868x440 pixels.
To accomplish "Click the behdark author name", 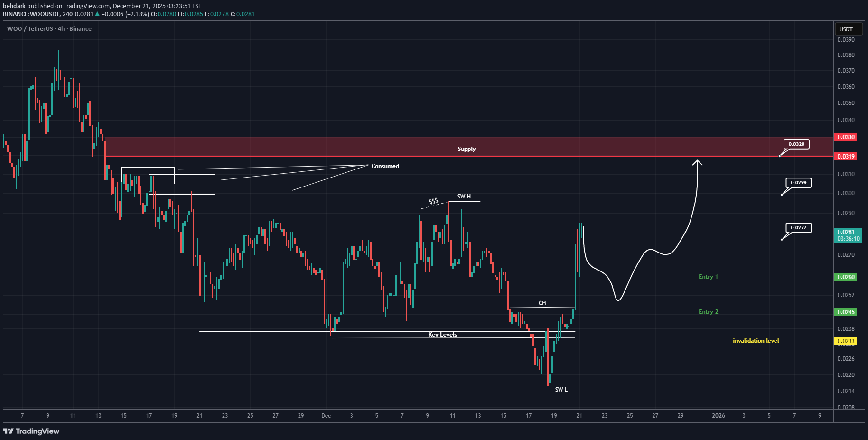I will click(x=14, y=6).
